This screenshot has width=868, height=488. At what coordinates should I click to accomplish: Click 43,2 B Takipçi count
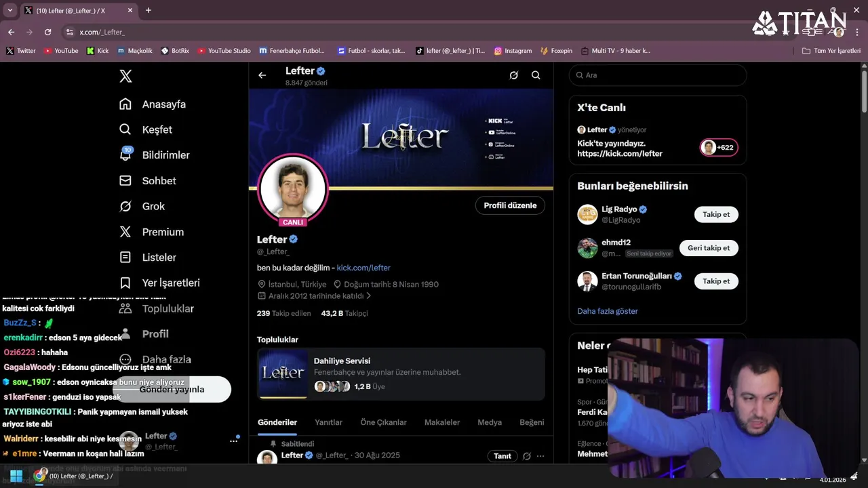click(344, 313)
